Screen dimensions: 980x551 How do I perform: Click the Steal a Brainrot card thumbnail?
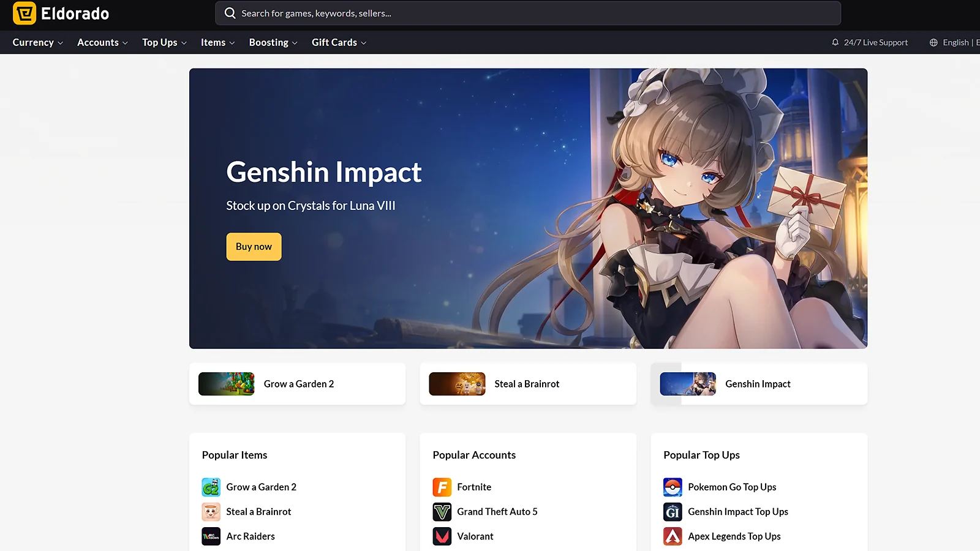[457, 384]
